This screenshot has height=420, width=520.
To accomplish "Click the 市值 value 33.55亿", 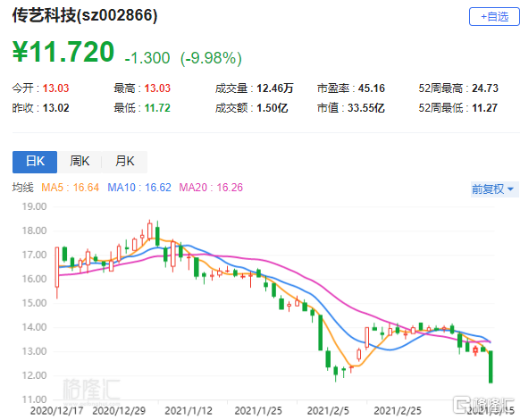I will tap(366, 108).
